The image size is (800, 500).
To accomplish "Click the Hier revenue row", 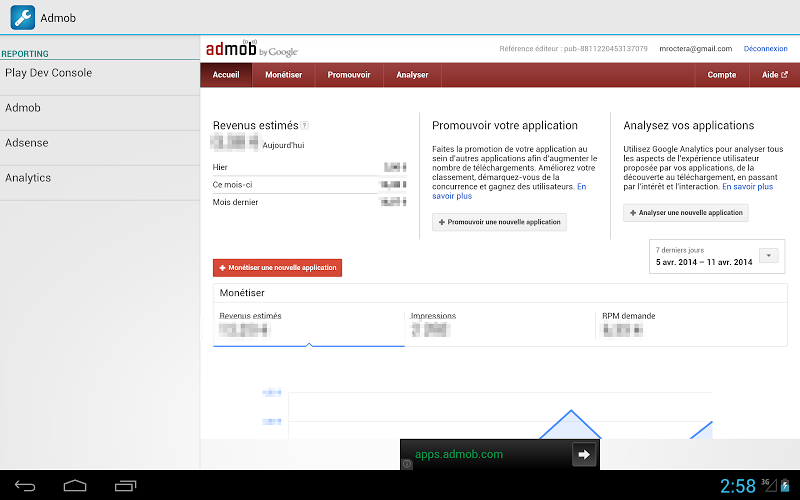I will pos(310,167).
